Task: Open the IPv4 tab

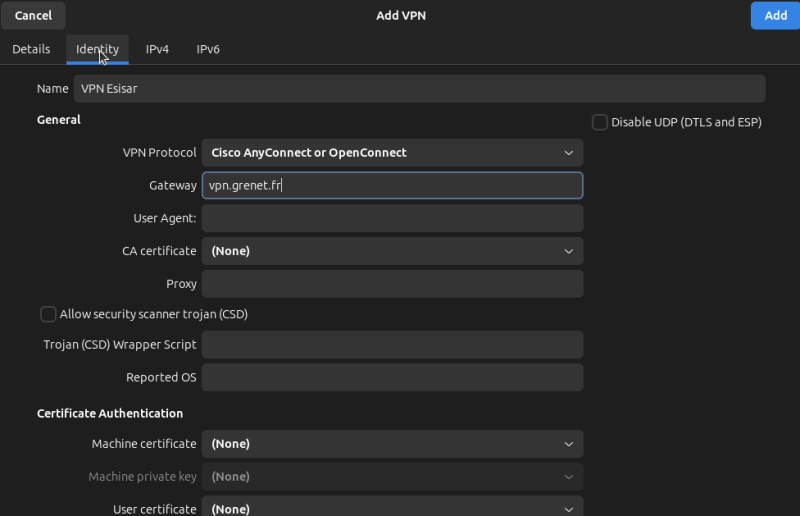Action: (157, 49)
